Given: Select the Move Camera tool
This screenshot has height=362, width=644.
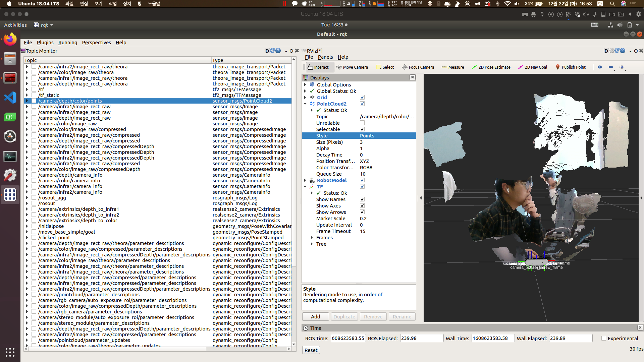Looking at the screenshot, I should click(352, 67).
